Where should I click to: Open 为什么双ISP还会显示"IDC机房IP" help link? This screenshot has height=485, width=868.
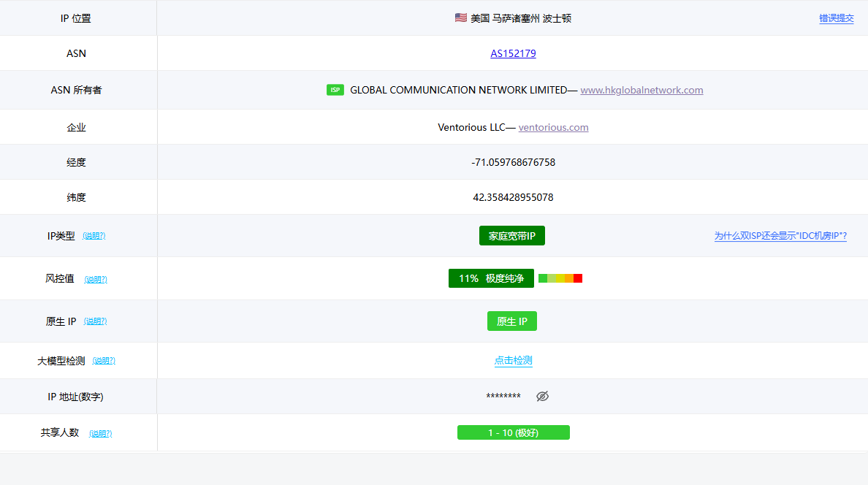tap(780, 236)
